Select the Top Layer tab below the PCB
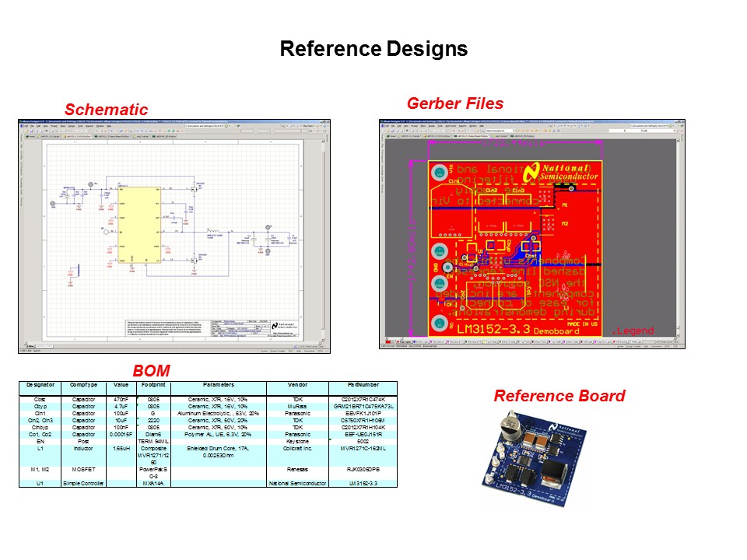 pos(405,341)
